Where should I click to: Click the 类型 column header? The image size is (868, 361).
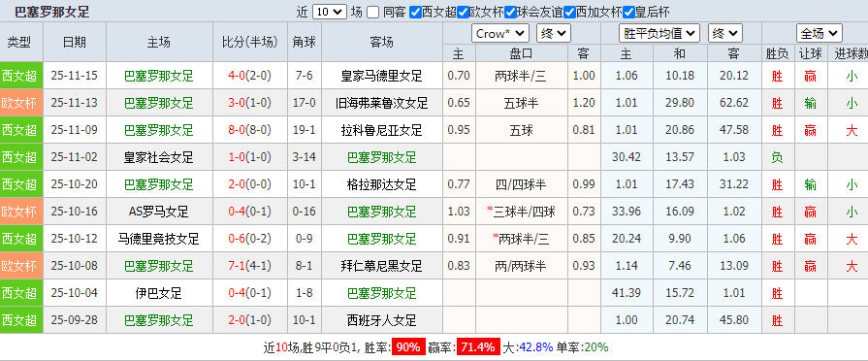pyautogui.click(x=18, y=43)
